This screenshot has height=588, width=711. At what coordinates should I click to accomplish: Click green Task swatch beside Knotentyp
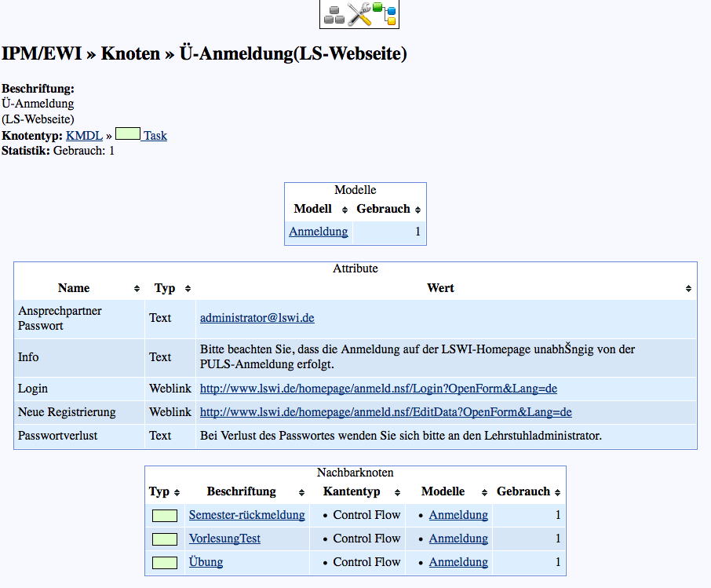pos(128,133)
